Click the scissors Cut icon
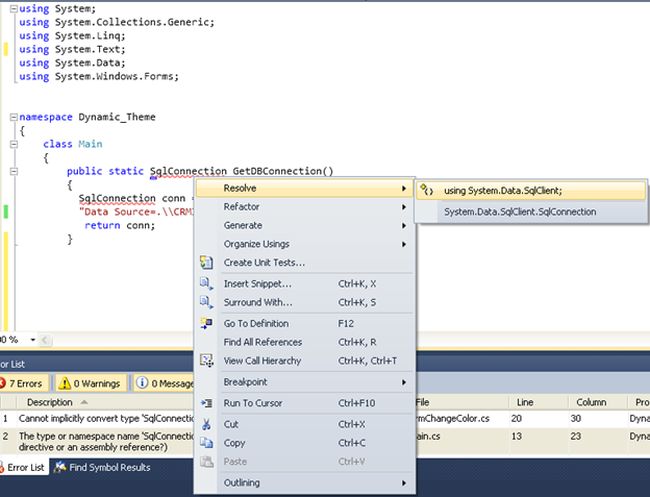Viewport: 650px width, 497px height. 207,424
